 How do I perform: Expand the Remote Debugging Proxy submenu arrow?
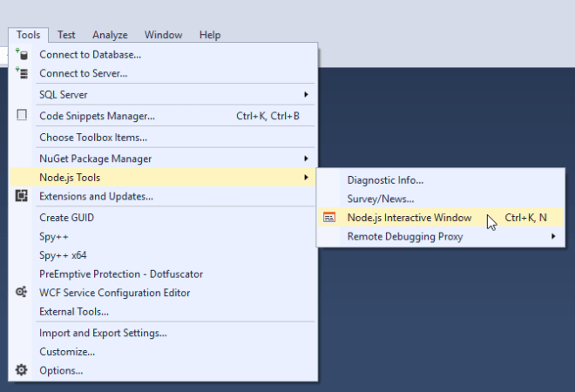[553, 236]
